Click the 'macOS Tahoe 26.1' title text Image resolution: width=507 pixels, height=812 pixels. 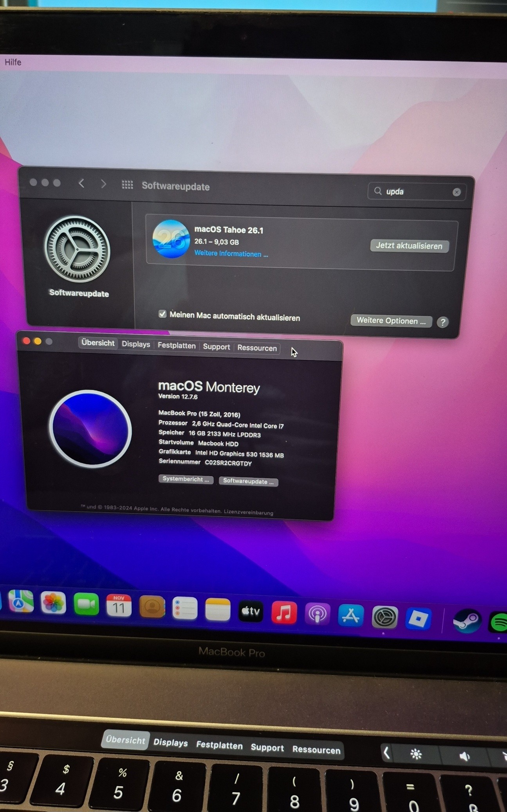[x=229, y=230]
